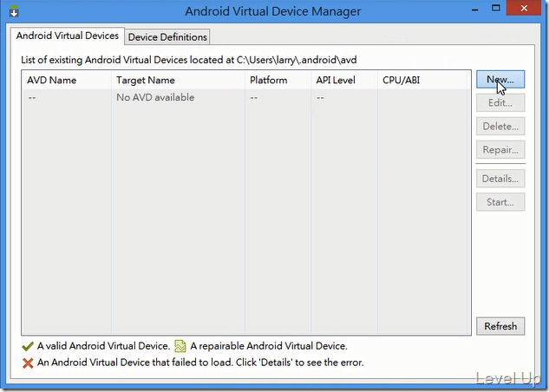
Task: Click 'A valid Android Virtual Device.' legend text
Action: 103,346
